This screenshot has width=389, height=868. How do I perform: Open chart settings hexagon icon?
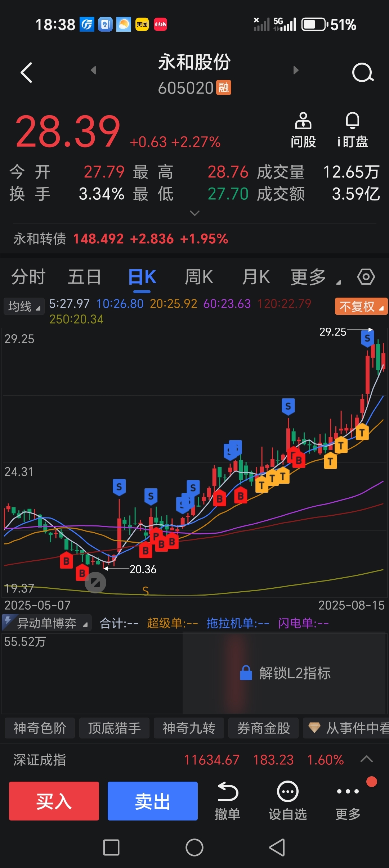(x=366, y=277)
